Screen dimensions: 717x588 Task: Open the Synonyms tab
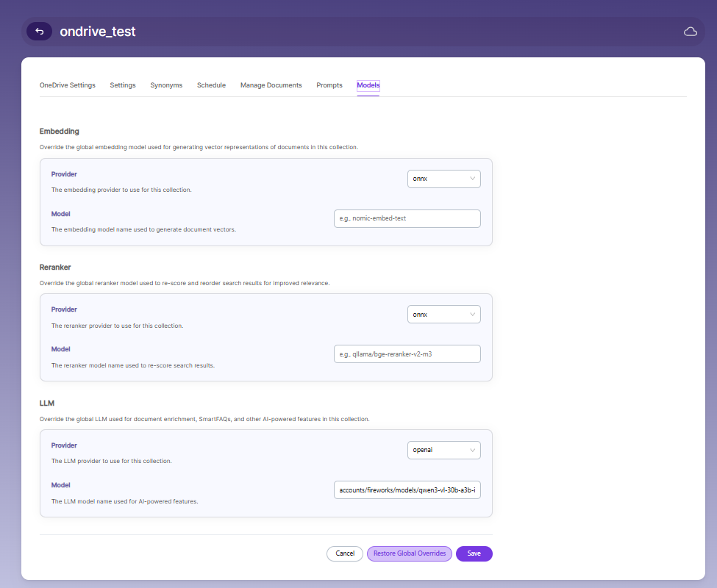pyautogui.click(x=166, y=85)
